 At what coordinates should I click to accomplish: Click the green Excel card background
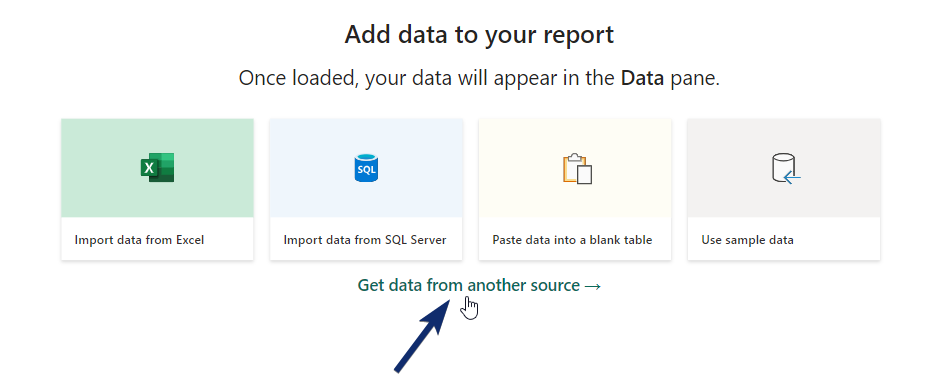[x=158, y=168]
